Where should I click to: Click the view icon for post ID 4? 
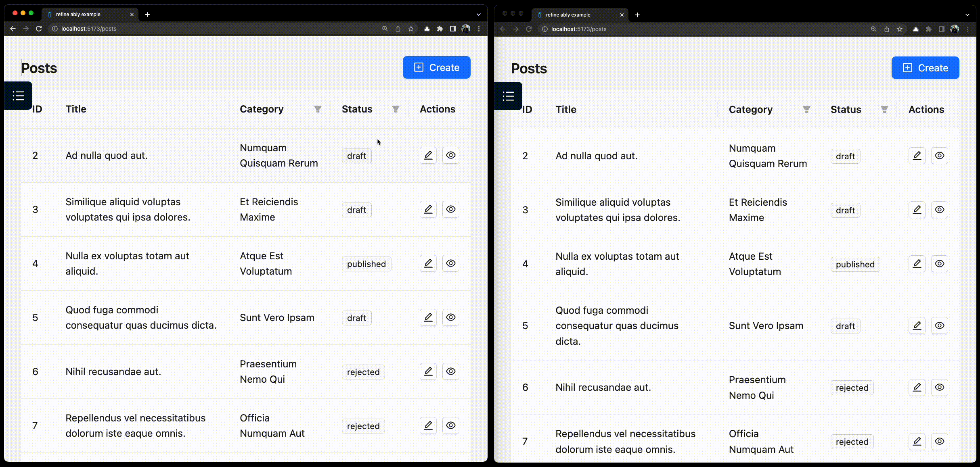point(450,263)
